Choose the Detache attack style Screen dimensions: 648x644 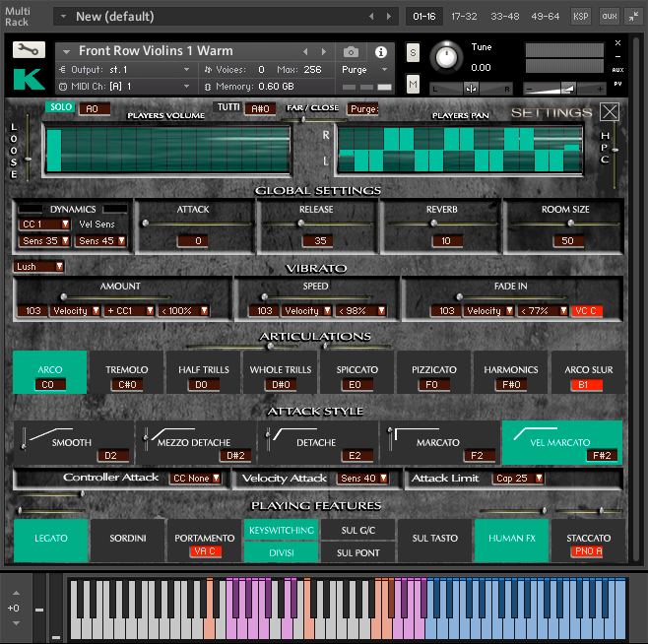coord(318,443)
